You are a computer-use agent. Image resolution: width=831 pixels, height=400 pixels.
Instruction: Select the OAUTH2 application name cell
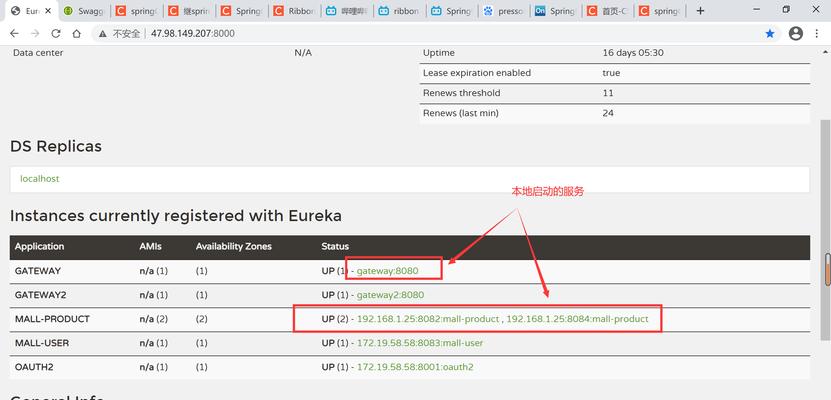pos(32,367)
